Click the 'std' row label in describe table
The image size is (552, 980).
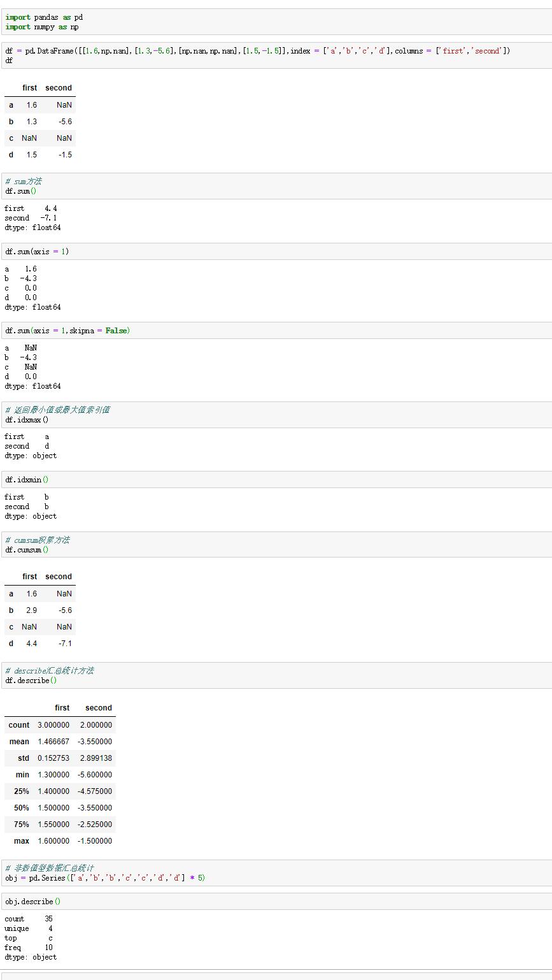pos(24,758)
